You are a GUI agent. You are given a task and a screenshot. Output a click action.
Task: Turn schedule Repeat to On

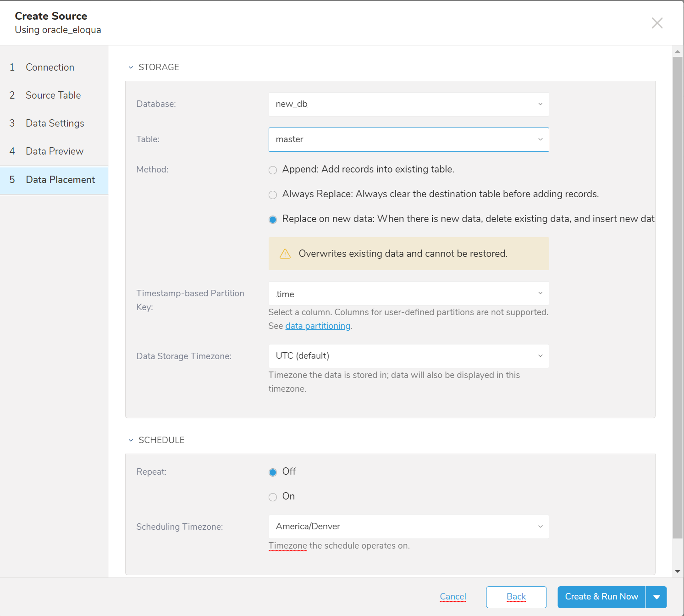pos(273,497)
